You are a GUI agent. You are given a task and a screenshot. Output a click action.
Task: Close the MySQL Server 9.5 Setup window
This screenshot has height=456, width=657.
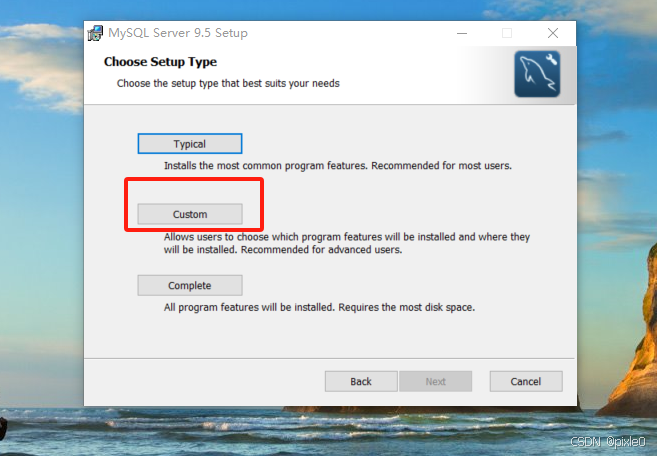pyautogui.click(x=553, y=33)
